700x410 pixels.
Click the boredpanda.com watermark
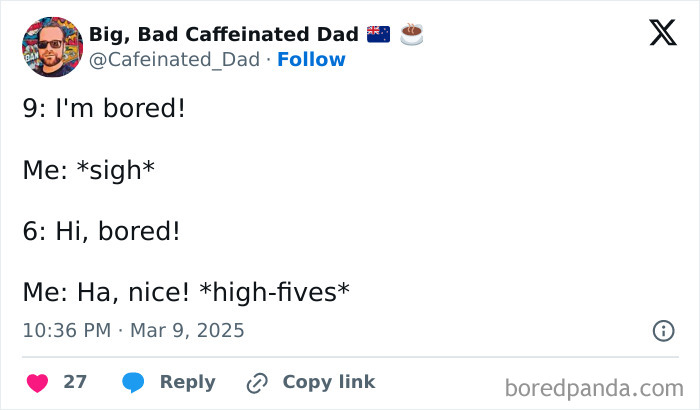pos(594,387)
